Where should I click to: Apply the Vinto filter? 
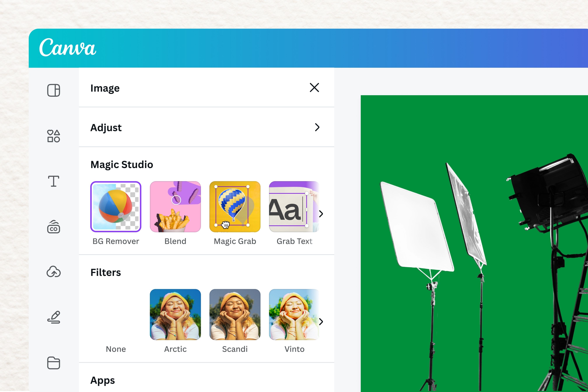coord(294,315)
